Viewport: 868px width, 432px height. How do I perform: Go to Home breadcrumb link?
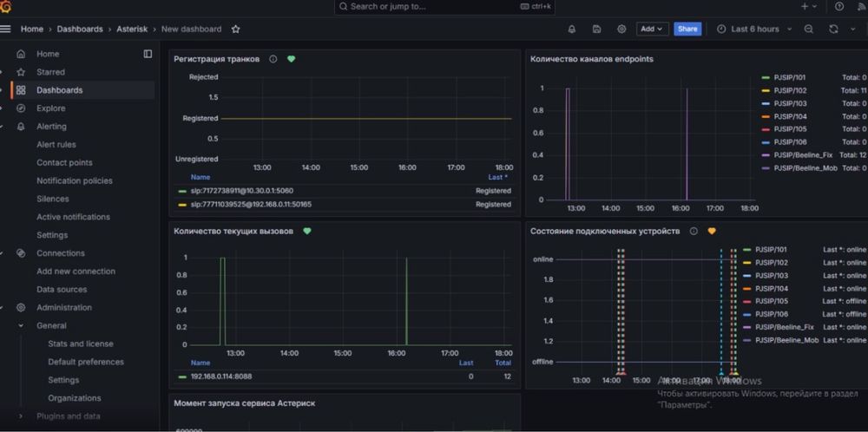click(x=32, y=29)
